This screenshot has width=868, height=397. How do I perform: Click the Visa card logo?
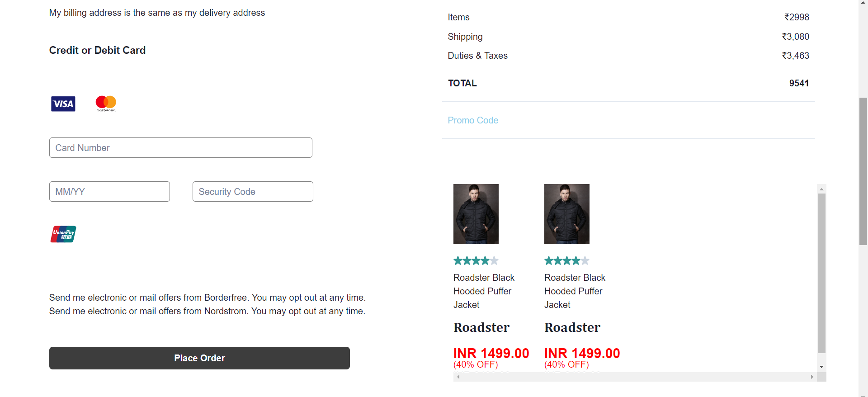click(63, 104)
